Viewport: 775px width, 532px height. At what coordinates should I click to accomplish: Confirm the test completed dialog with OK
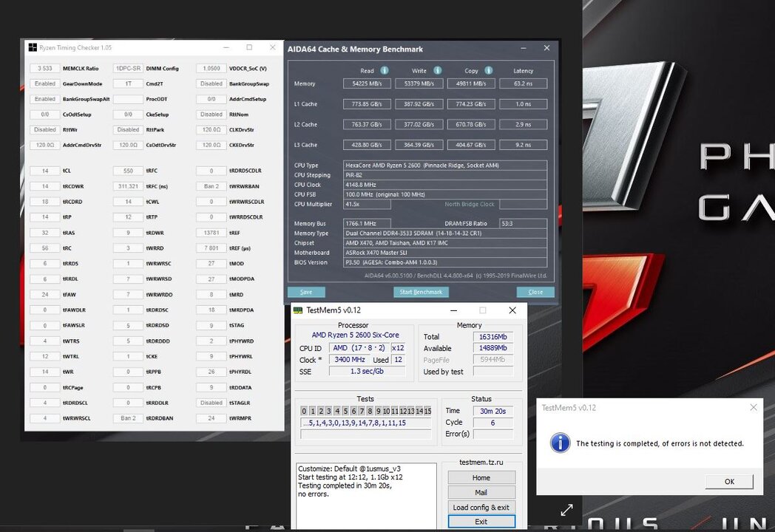[728, 482]
